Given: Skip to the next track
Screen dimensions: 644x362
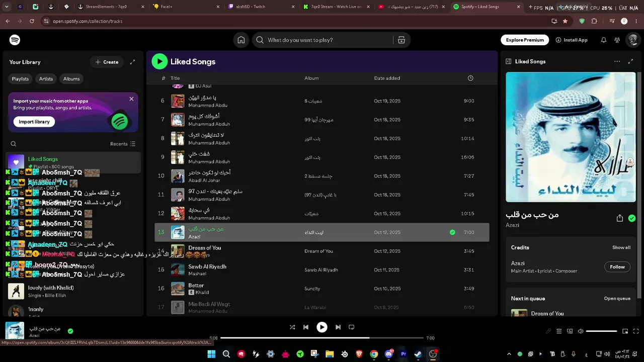Looking at the screenshot, I should point(338,327).
